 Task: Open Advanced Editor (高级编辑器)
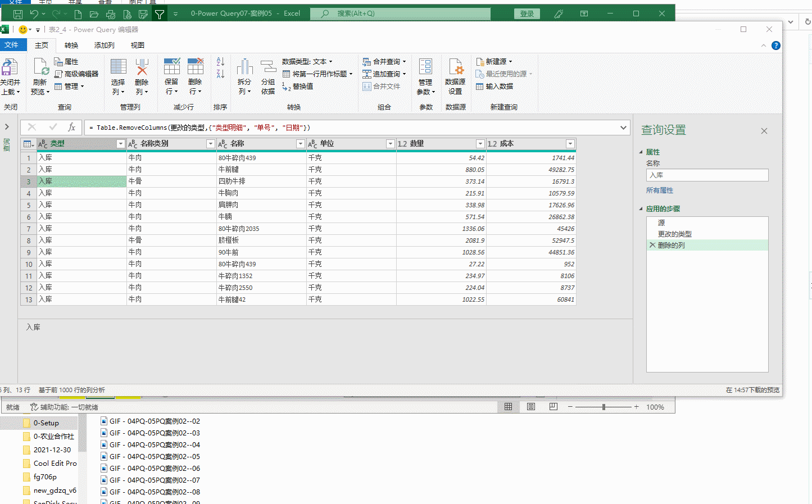coord(76,74)
